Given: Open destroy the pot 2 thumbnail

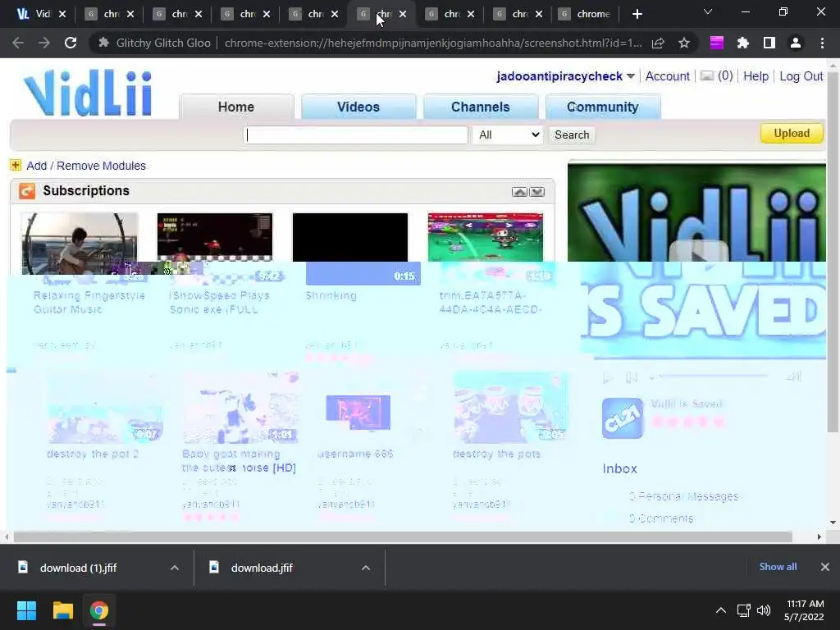Looking at the screenshot, I should (x=104, y=408).
